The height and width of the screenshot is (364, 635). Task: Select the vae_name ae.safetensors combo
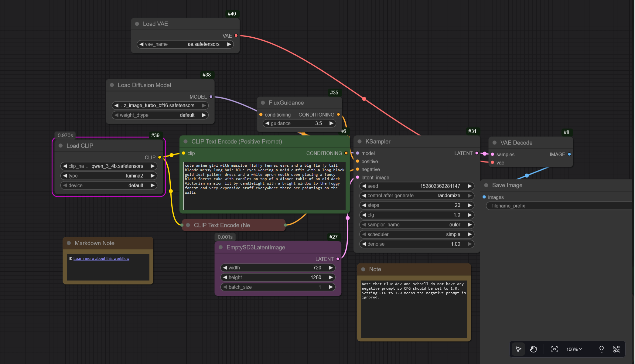(x=185, y=44)
